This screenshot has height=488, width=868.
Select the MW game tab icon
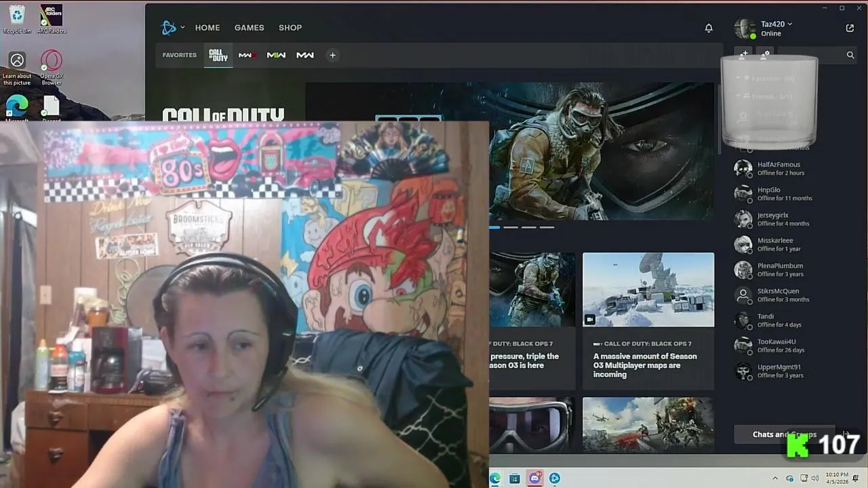pyautogui.click(x=305, y=55)
